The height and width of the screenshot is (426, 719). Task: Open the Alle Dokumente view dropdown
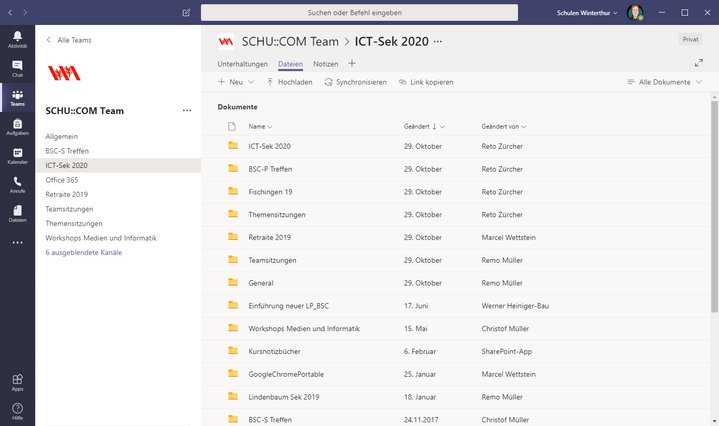pyautogui.click(x=664, y=82)
